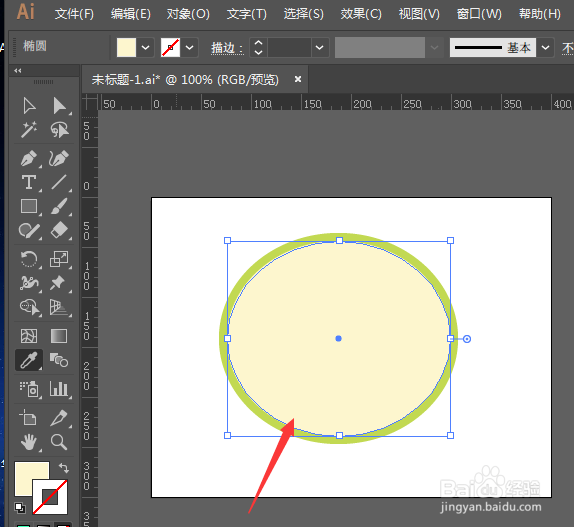Select the Zoom magnifier tool
This screenshot has height=527, width=574.
tap(59, 442)
